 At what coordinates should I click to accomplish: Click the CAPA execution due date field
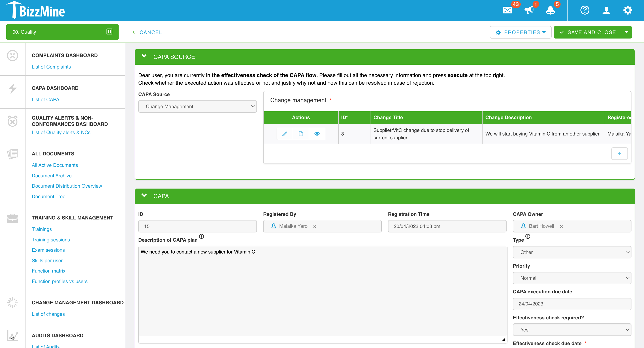[x=572, y=304]
